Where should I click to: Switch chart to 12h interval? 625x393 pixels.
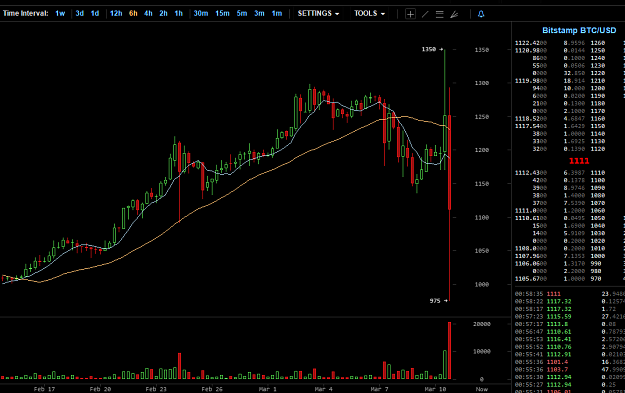(x=116, y=14)
